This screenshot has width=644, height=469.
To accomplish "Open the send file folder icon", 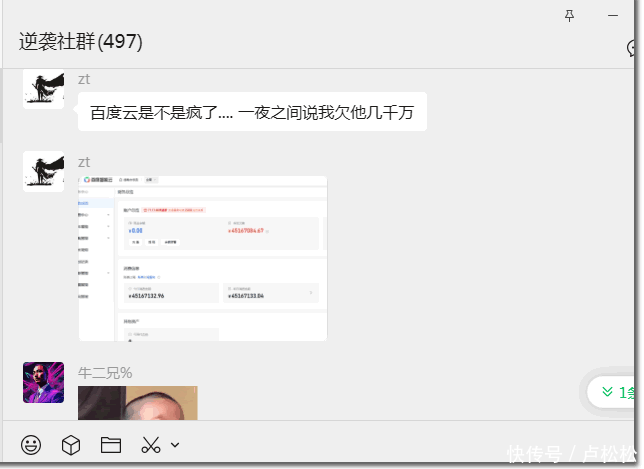I will point(110,445).
